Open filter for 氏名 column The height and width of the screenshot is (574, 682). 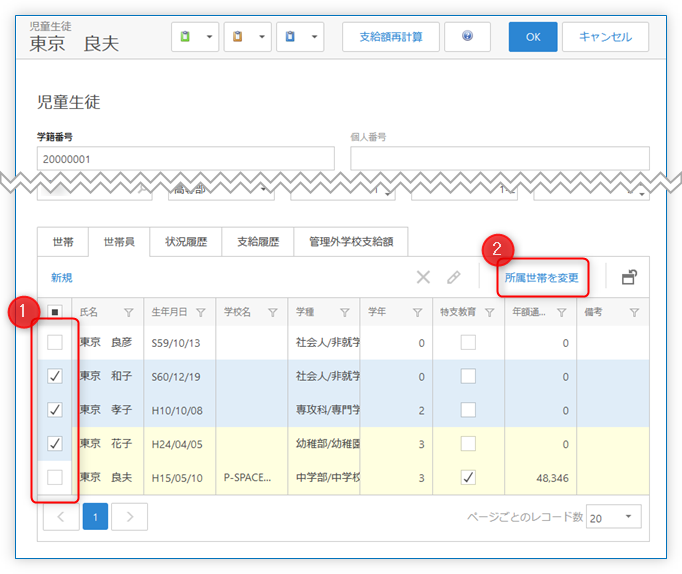129,312
